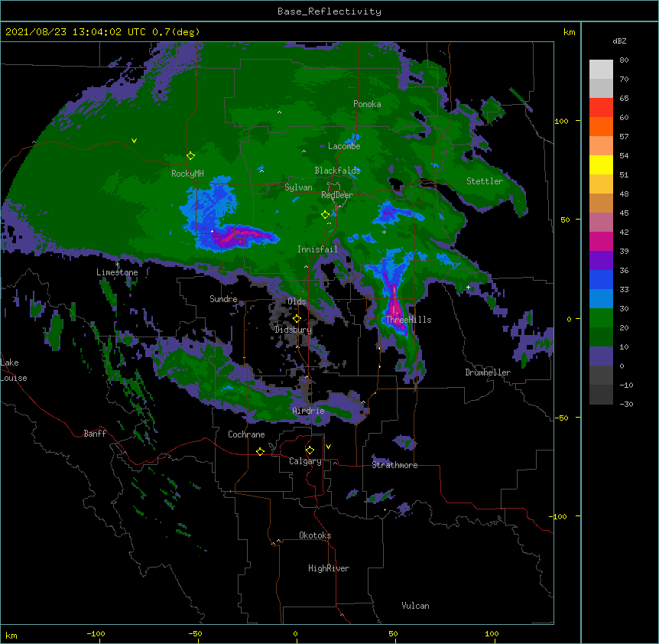The width and height of the screenshot is (659, 644).
Task: Click the magenta 39-42 dBZ legend swatch
Action: click(x=601, y=241)
